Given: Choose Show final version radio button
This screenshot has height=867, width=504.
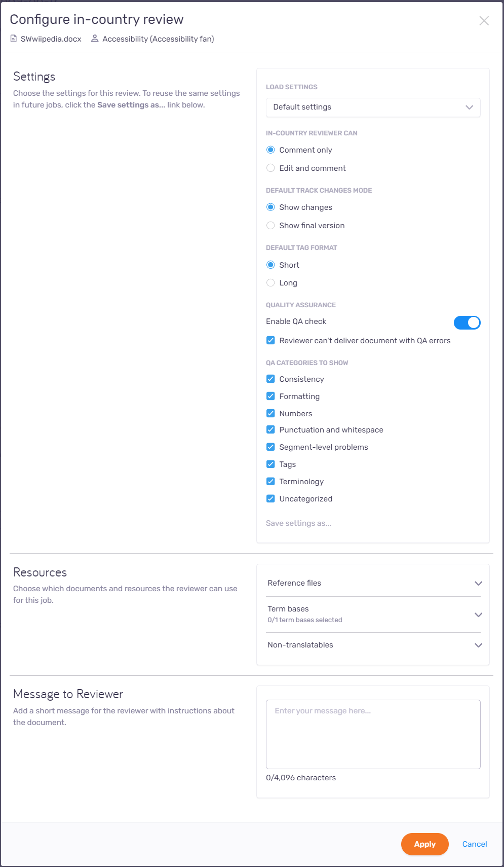Looking at the screenshot, I should point(270,226).
